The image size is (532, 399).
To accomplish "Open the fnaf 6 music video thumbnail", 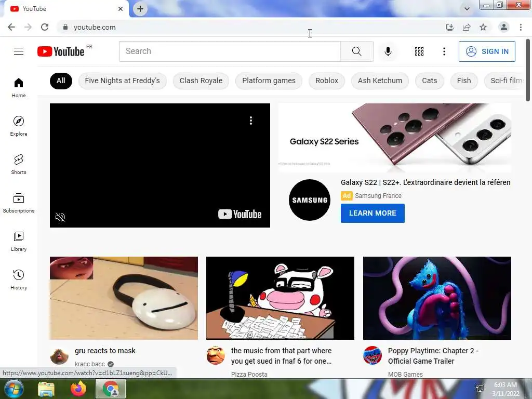I will click(x=280, y=298).
